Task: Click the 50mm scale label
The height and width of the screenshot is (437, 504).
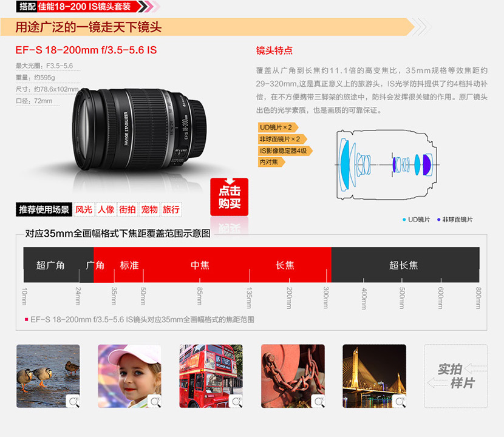Action: (143, 297)
